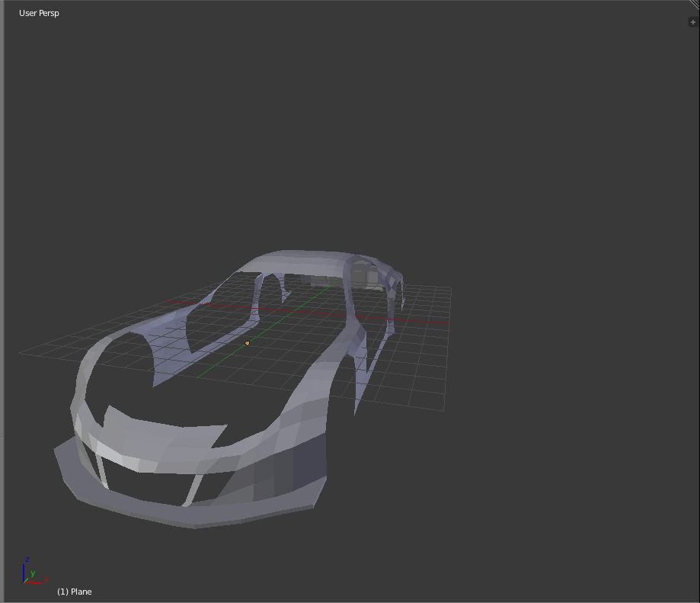Click the XYZ axis orientation gizmo
700x603 pixels.
point(35,571)
